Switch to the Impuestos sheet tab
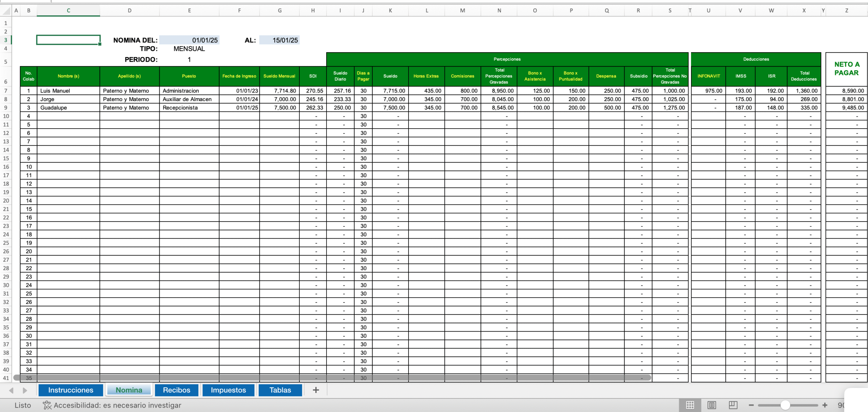 228,390
